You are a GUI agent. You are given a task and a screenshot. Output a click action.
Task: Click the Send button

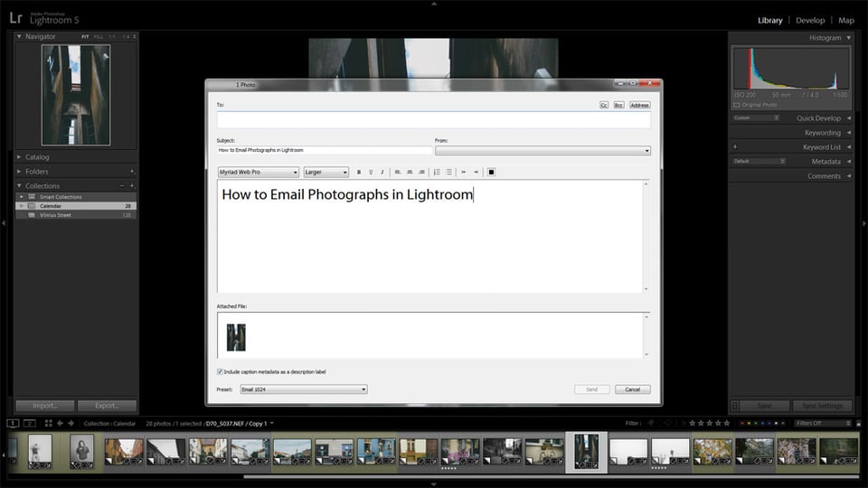pyautogui.click(x=591, y=389)
